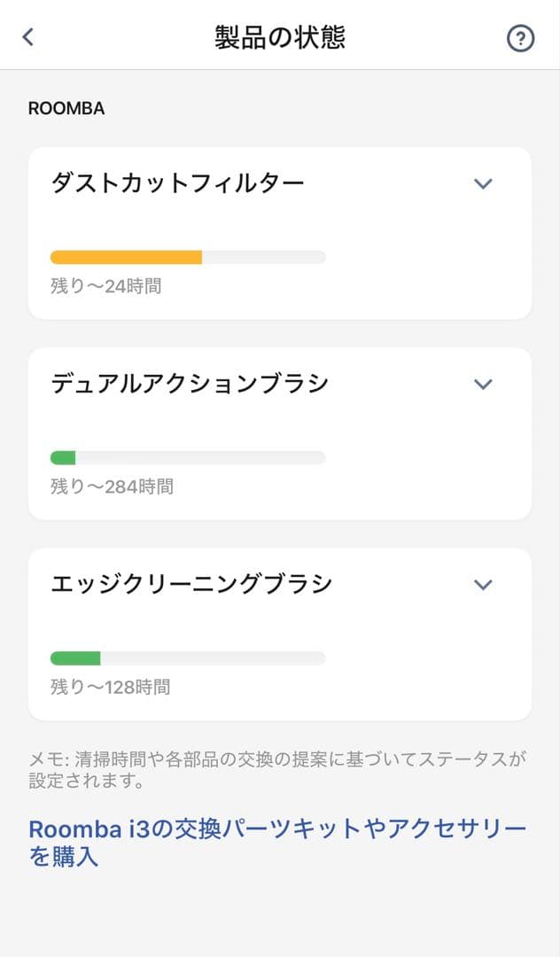Screen dimensions: 560x957
Task: Tap the メモ note text about status
Action: click(277, 770)
